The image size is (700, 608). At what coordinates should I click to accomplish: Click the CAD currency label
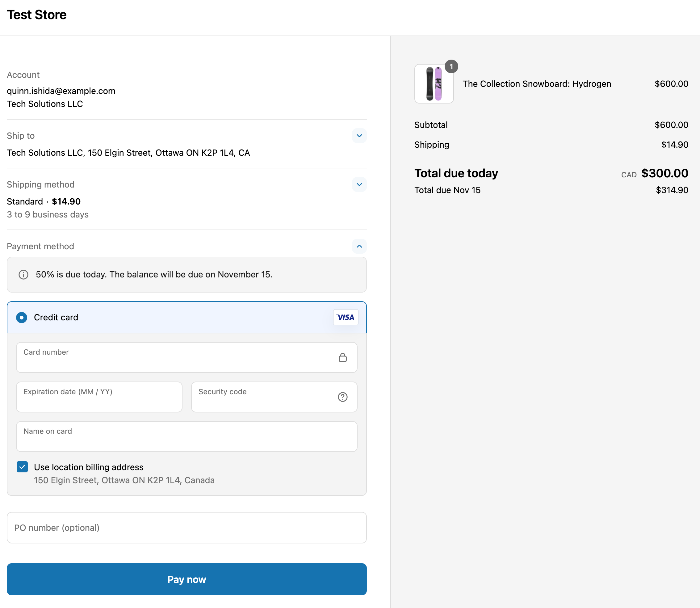click(629, 175)
